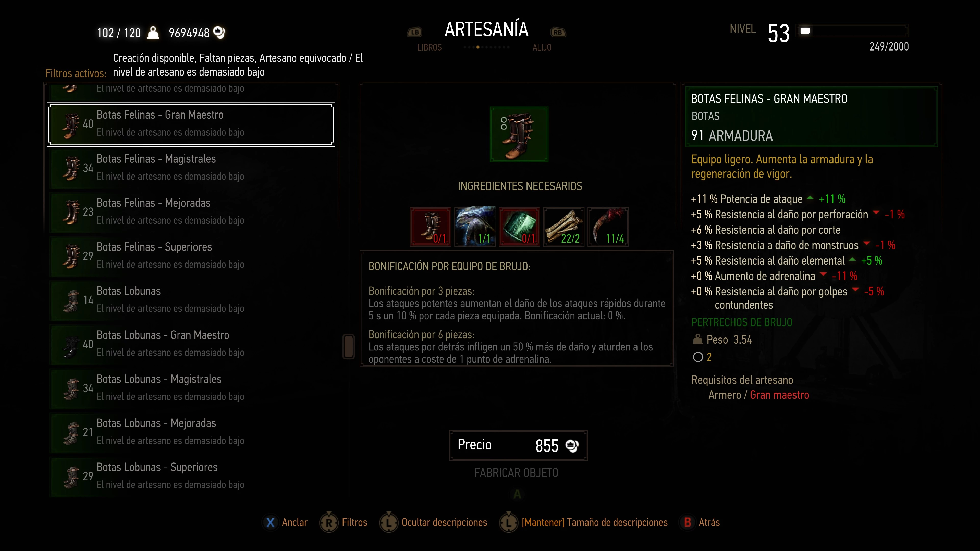Image resolution: width=980 pixels, height=551 pixels.
Task: Click the crafted Botas Felinas item preview
Action: point(519,134)
